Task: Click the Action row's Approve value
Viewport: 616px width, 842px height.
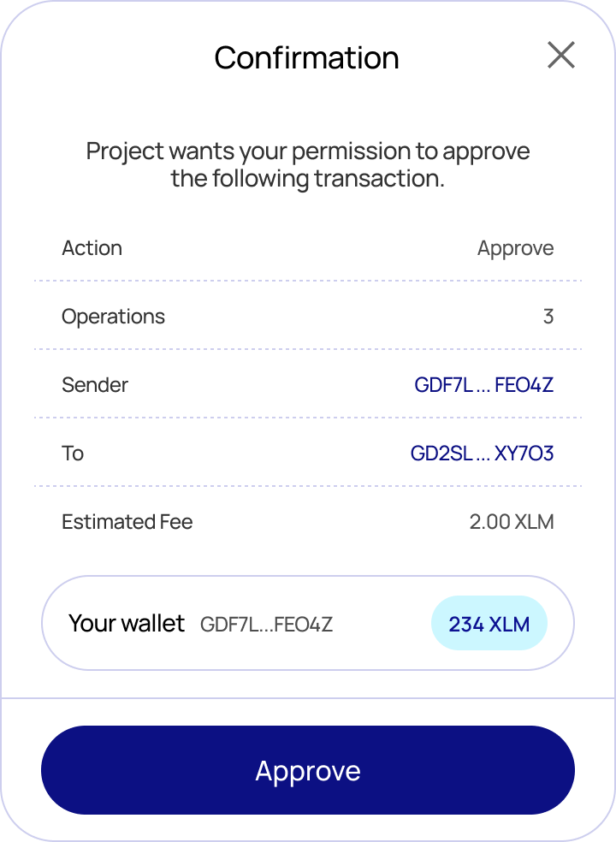Action: 515,248
